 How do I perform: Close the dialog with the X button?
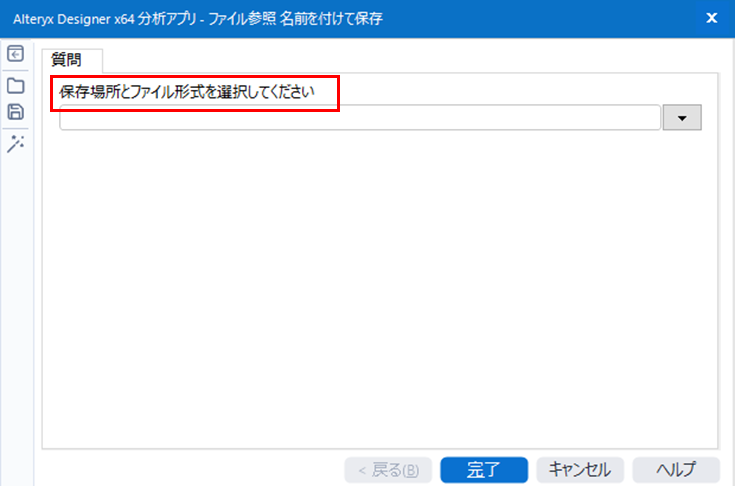pos(712,18)
